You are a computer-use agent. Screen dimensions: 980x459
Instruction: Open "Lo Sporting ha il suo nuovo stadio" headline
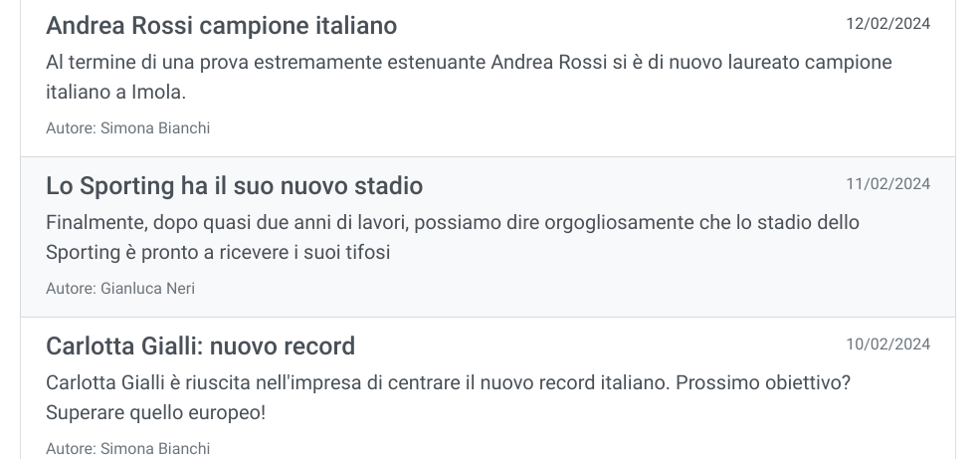pos(234,186)
